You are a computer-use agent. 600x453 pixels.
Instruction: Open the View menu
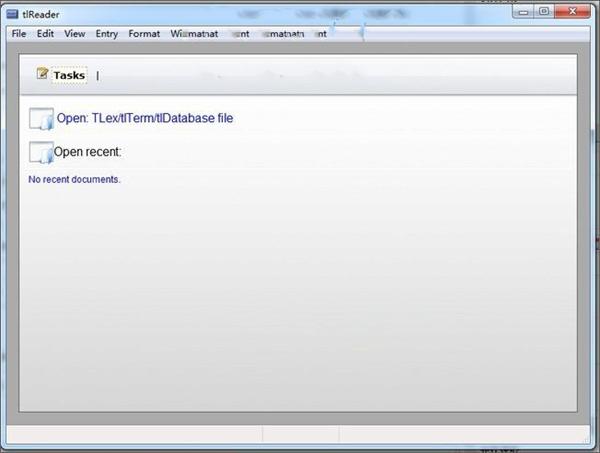point(75,34)
